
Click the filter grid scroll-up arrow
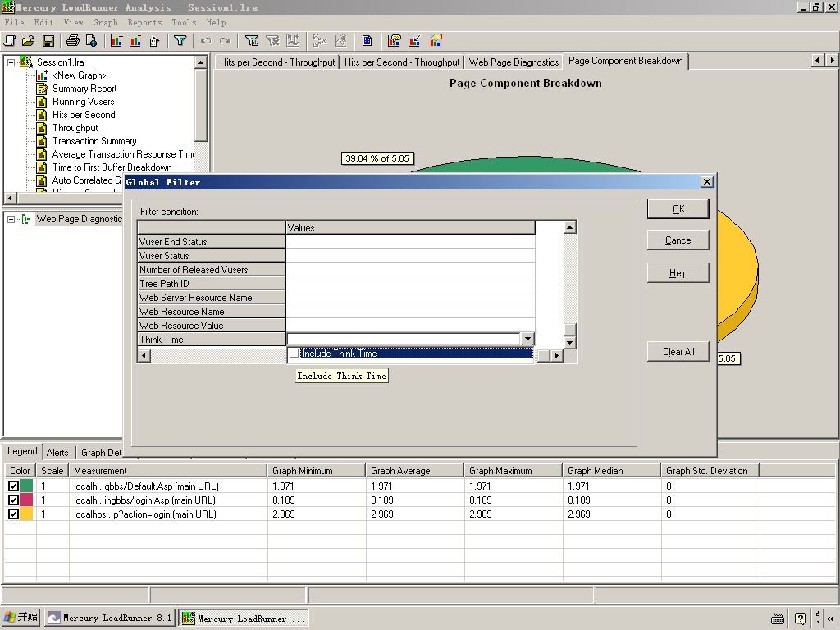(570, 228)
